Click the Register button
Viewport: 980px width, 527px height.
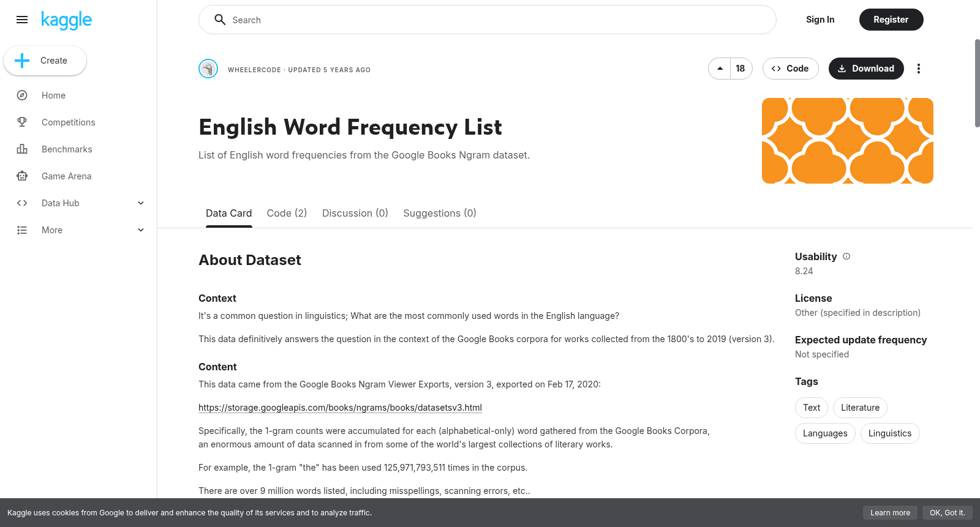click(x=891, y=20)
